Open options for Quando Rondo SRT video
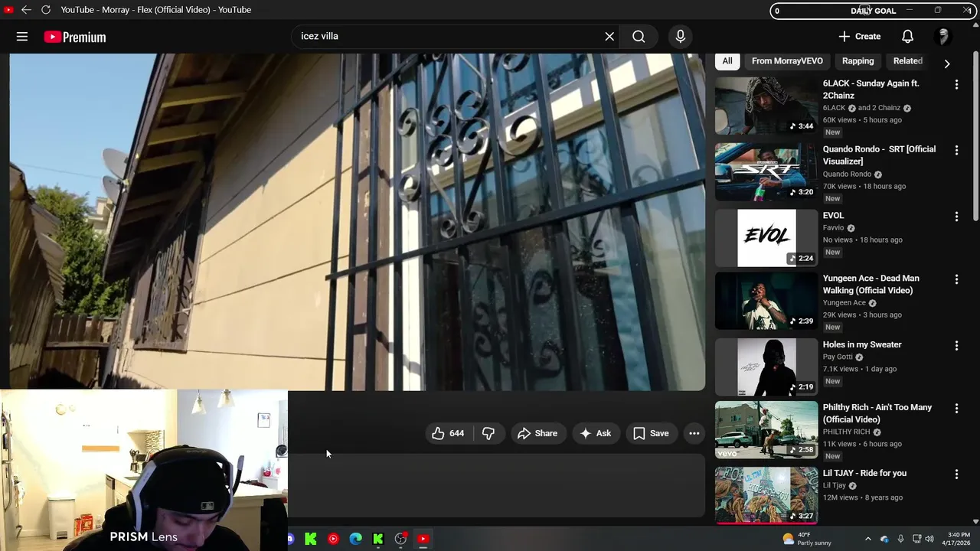980x551 pixels. pyautogui.click(x=956, y=150)
